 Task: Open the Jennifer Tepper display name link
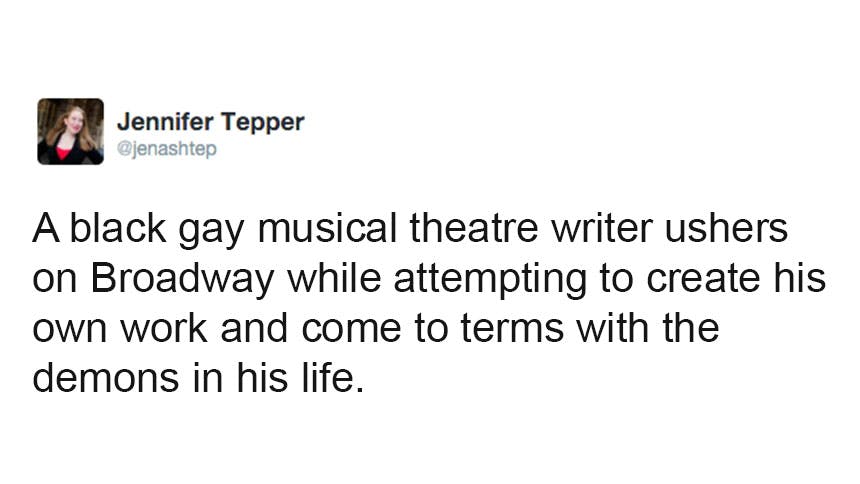[210, 123]
